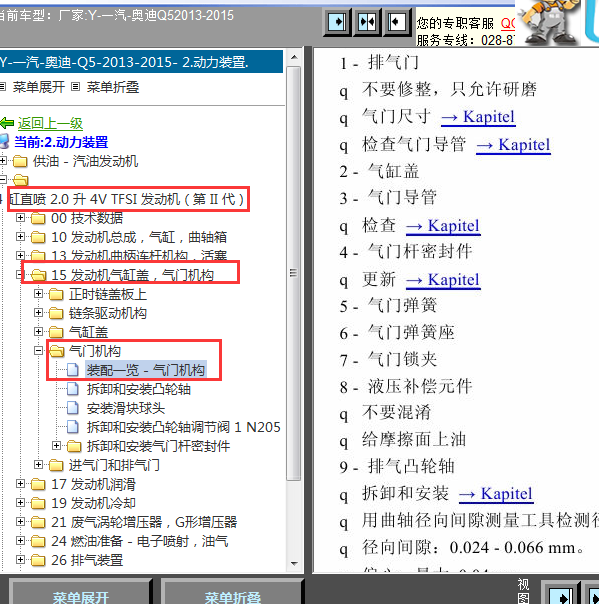Select 安装滑块球头 tree item
599x604 pixels.
coord(126,408)
